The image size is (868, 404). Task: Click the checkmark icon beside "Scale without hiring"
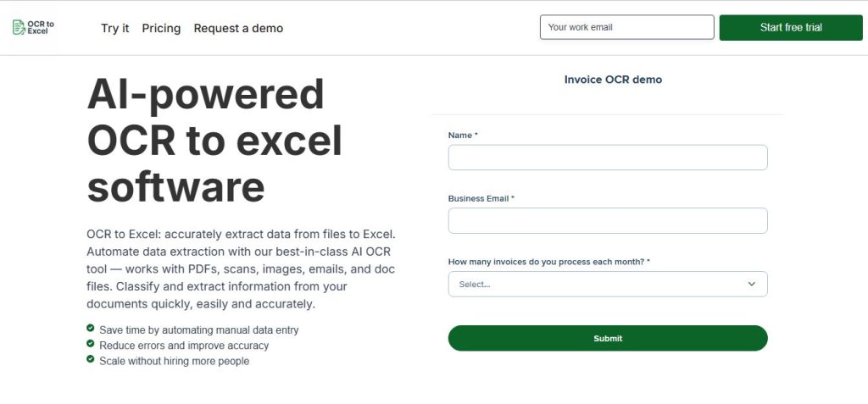(90, 359)
